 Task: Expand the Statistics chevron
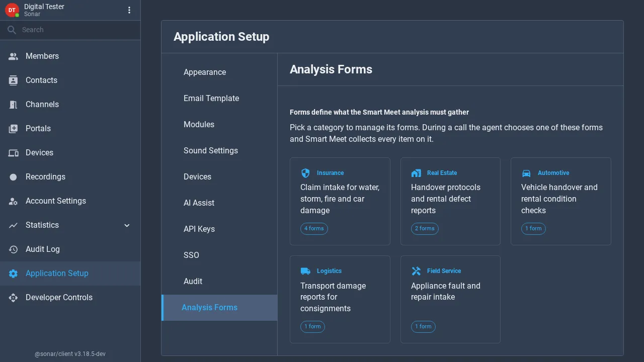[127, 225]
